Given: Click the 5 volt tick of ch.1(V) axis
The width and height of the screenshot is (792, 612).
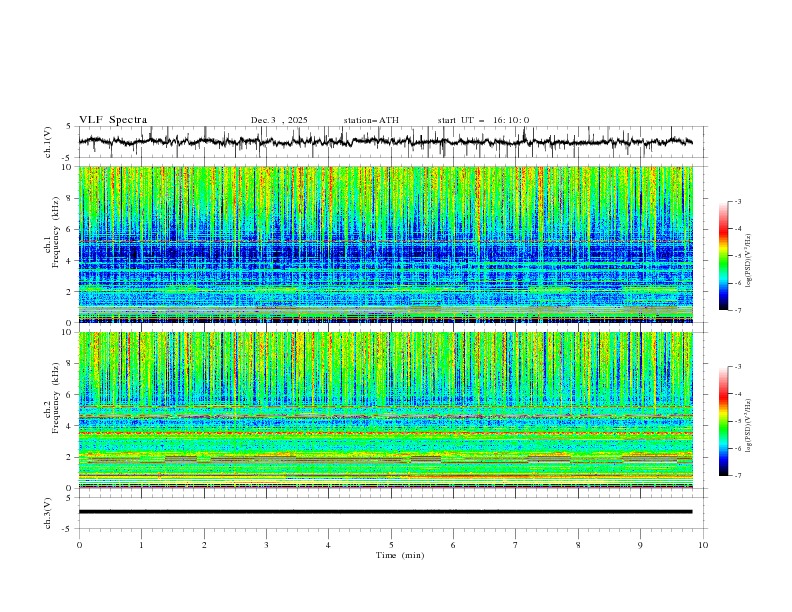Looking at the screenshot, I should pos(70,126).
